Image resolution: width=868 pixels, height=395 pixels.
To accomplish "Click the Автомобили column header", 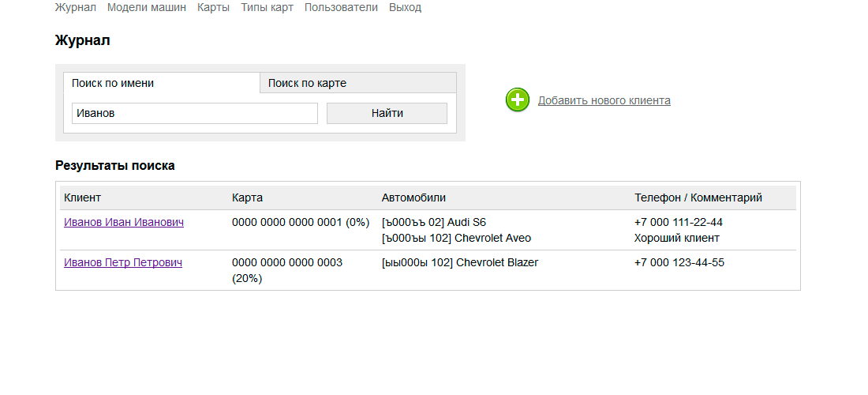I will [x=413, y=197].
